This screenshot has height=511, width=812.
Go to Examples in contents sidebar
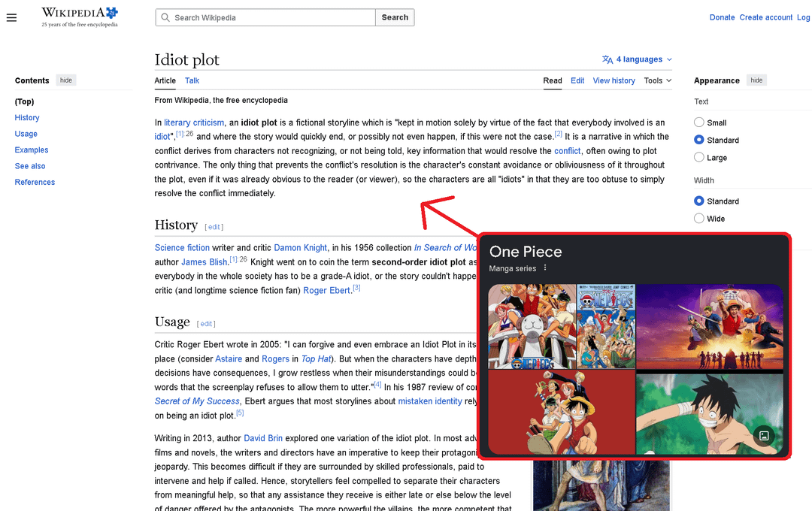point(31,150)
